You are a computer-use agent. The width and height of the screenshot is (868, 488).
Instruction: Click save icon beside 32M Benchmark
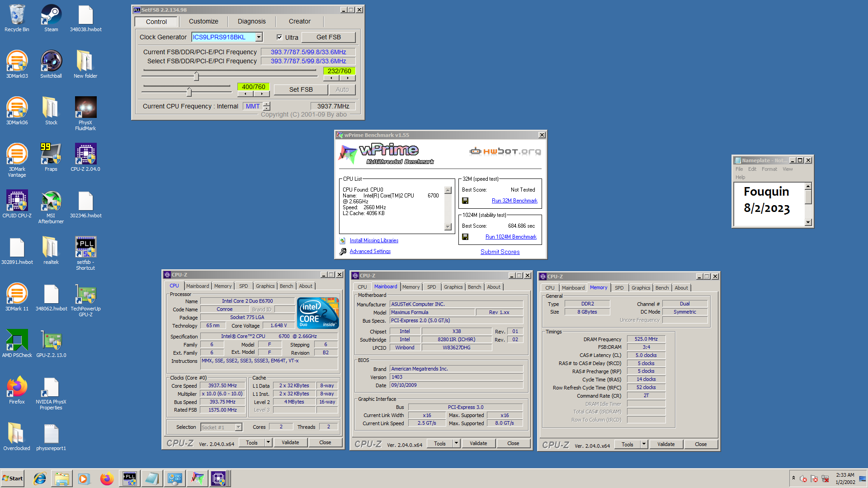point(465,201)
